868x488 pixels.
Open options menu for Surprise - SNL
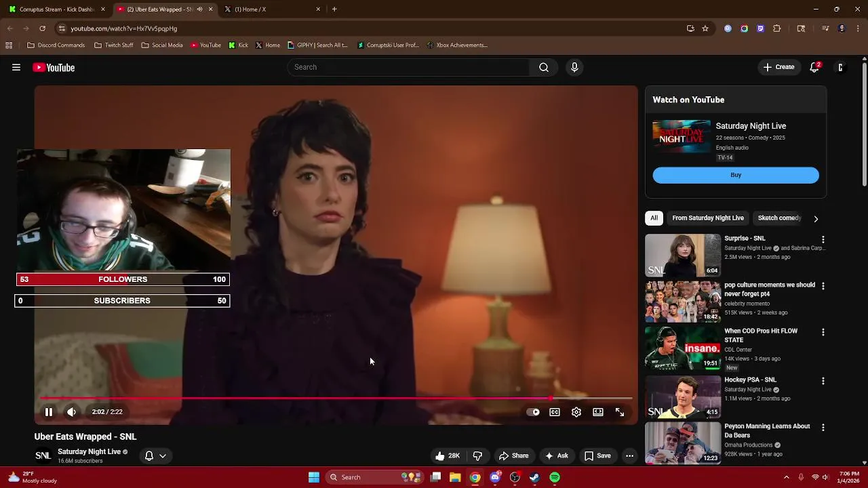[823, 239]
